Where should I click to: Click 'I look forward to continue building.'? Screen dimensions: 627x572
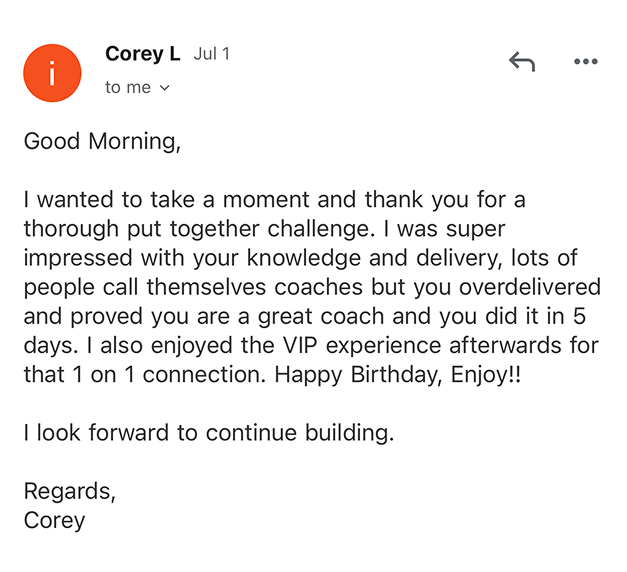[x=209, y=433]
